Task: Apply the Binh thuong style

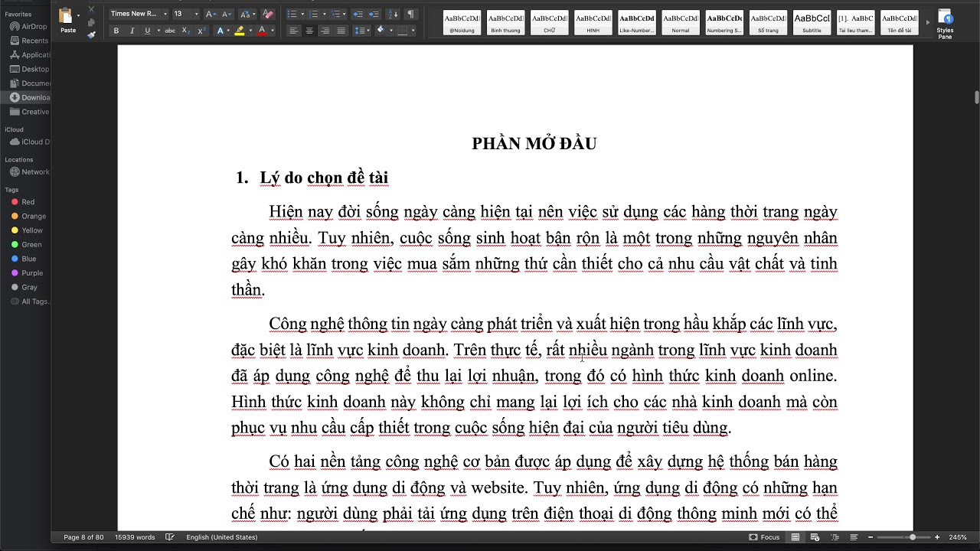Action: click(505, 22)
